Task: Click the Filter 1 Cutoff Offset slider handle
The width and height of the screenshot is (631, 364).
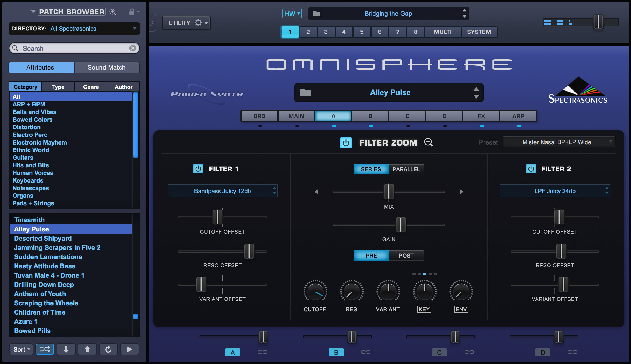Action: 217,217
